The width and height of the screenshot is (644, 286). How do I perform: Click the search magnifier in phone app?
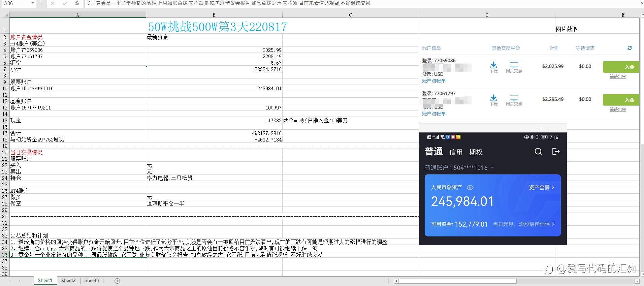(x=538, y=152)
